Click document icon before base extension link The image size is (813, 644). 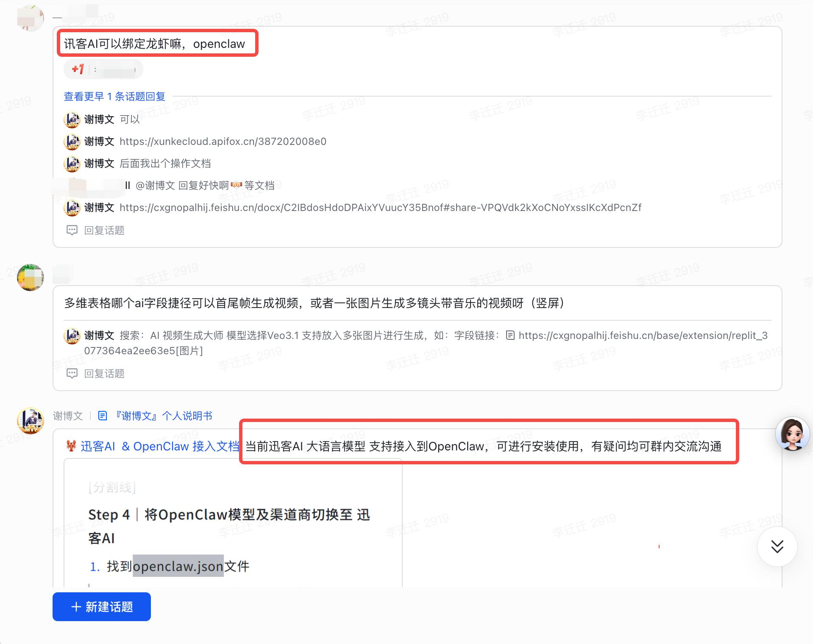click(x=510, y=336)
